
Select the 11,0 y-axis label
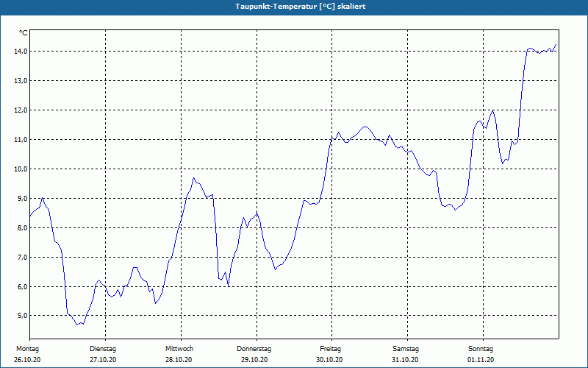coord(21,139)
